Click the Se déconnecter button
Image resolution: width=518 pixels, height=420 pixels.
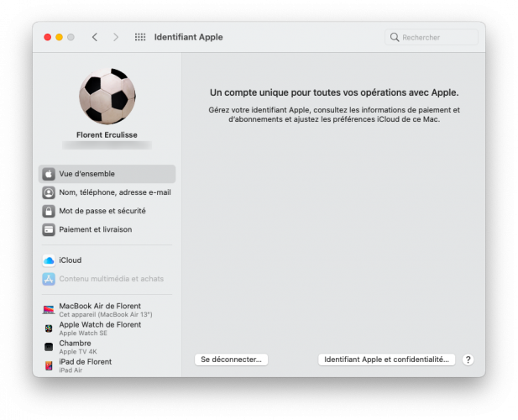tap(231, 360)
